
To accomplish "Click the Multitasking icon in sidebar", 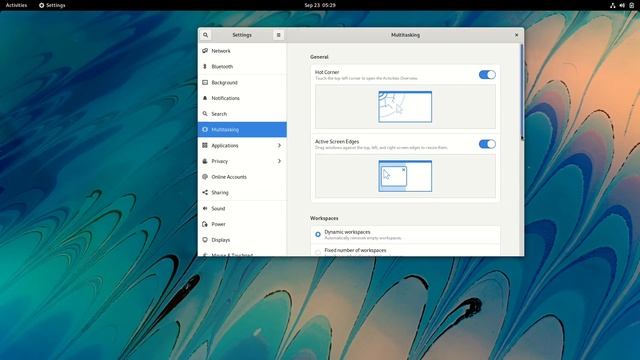I will click(205, 129).
